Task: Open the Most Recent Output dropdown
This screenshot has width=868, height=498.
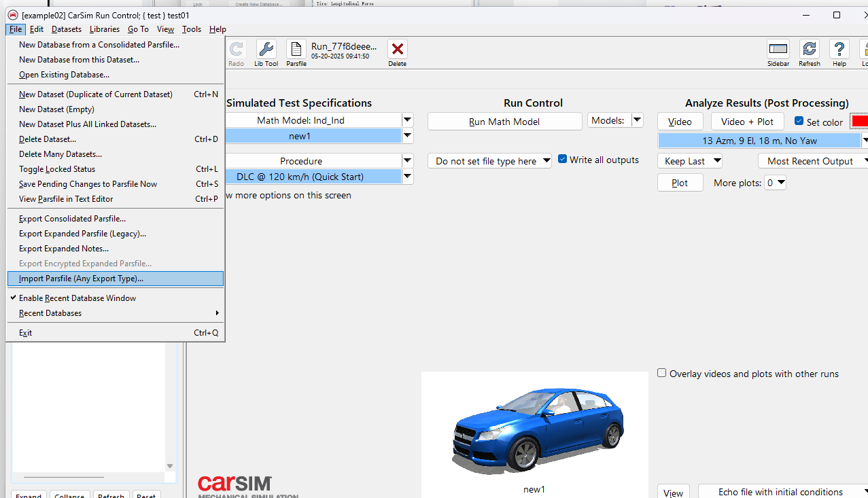Action: click(813, 161)
